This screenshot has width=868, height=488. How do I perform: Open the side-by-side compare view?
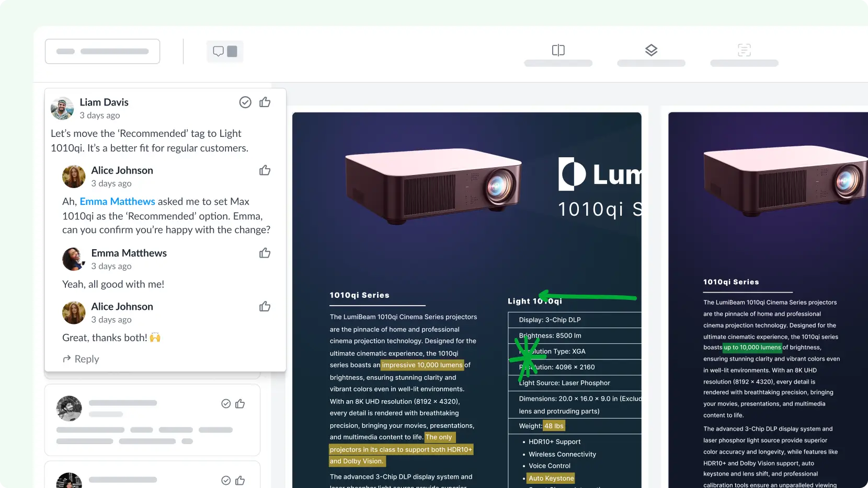[x=558, y=51]
